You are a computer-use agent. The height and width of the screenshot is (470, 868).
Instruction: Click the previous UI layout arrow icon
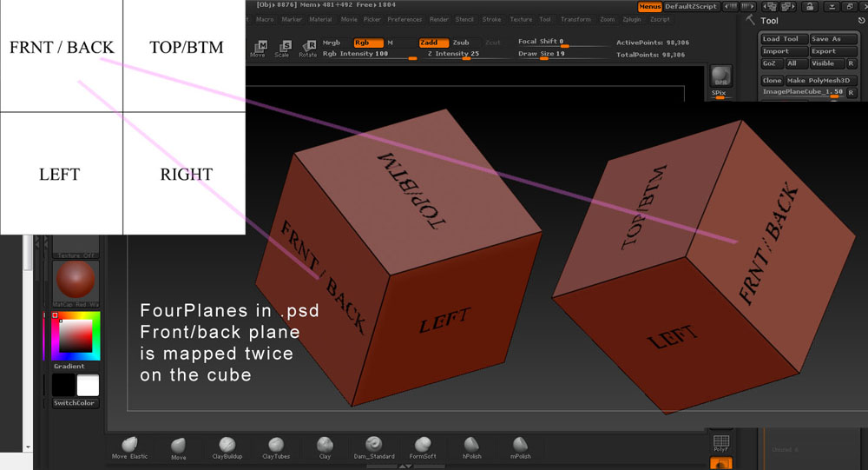731,7
